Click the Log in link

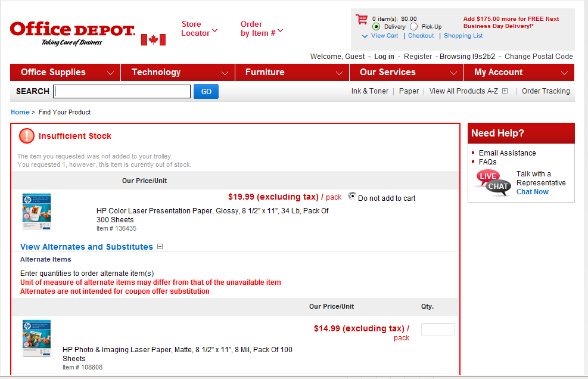coord(384,56)
